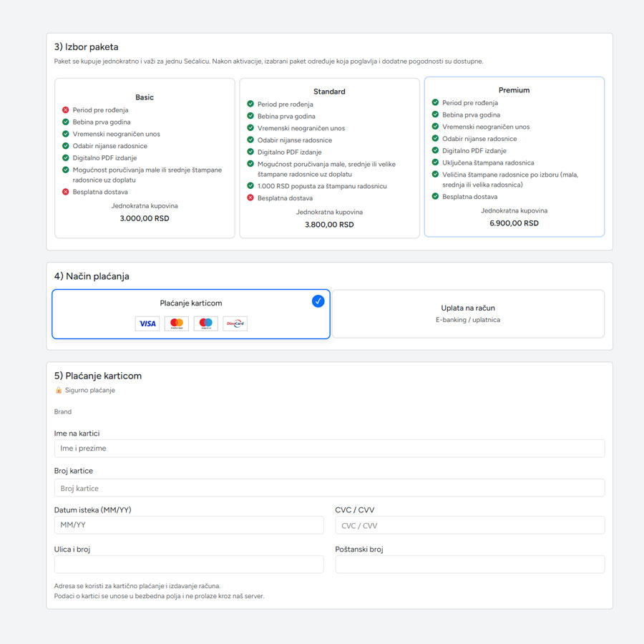Click the 6.900,00 RSD Premium price
This screenshot has height=644, width=644.
pyautogui.click(x=514, y=223)
